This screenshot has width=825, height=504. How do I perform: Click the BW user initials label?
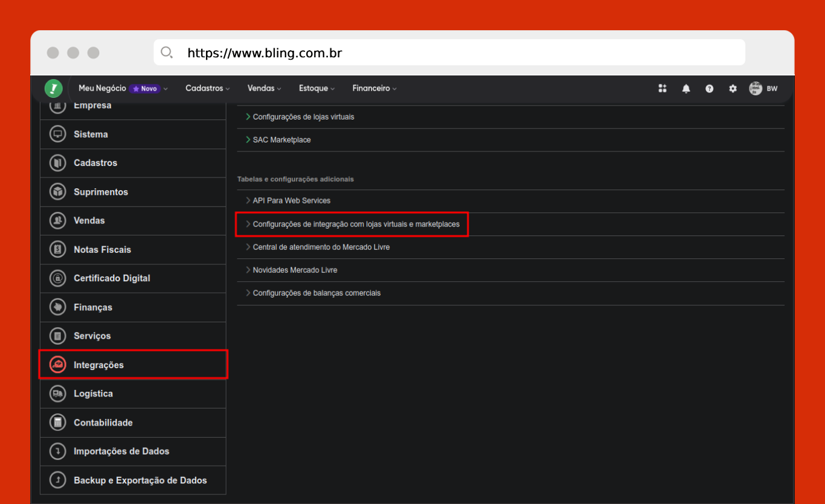point(772,88)
